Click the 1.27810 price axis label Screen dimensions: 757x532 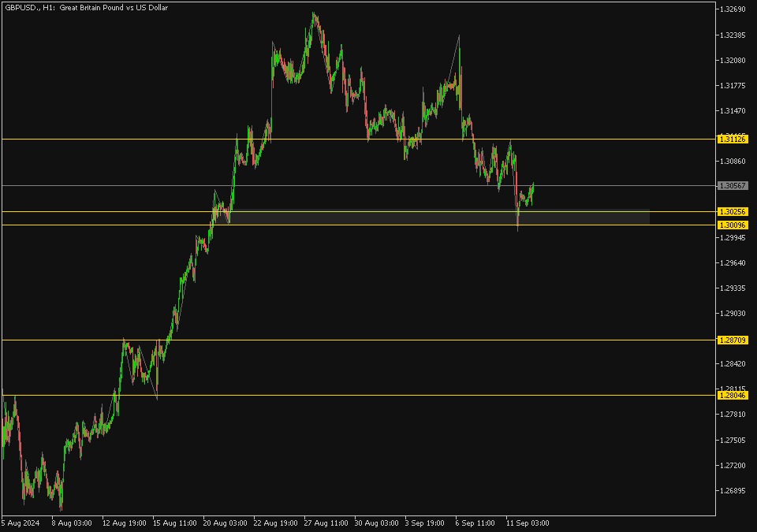pos(733,415)
